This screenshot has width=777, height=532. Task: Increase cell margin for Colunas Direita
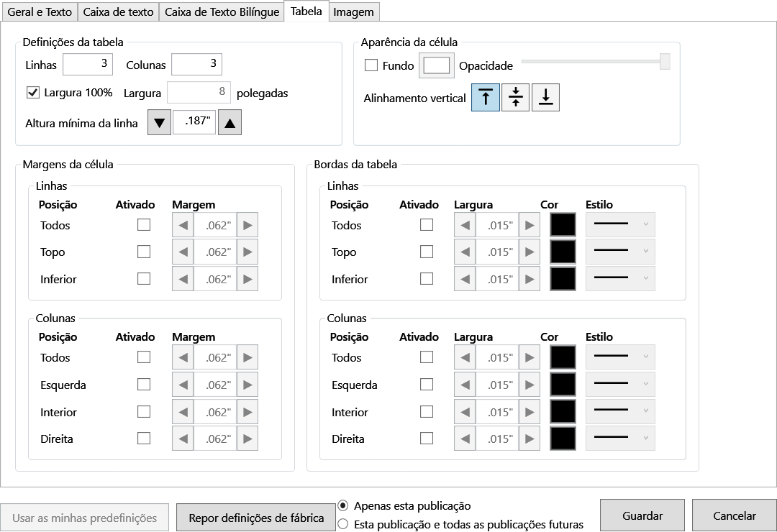[x=247, y=439]
